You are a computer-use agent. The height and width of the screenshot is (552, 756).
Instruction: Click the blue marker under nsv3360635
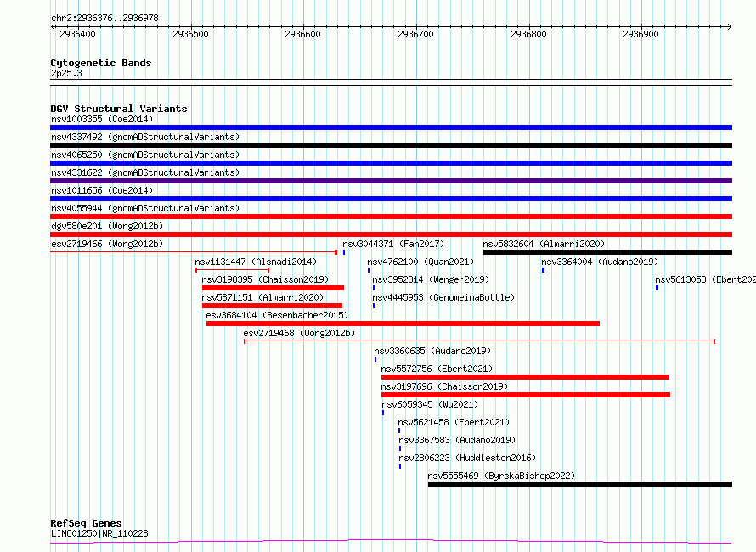point(375,359)
